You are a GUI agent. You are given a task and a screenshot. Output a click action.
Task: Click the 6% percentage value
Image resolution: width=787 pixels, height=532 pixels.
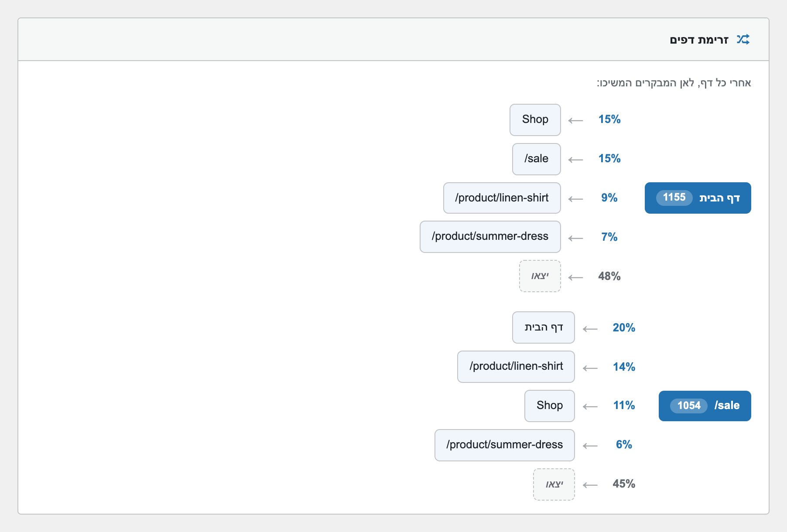coord(624,444)
